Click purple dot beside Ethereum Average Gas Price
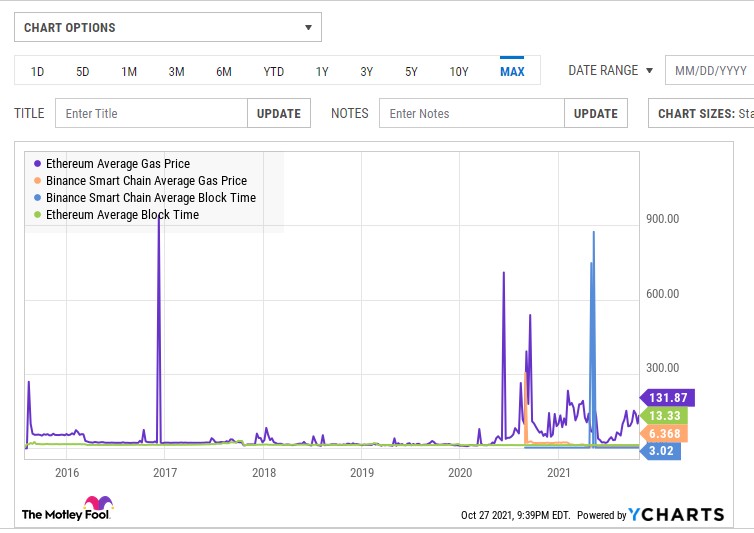The width and height of the screenshot is (754, 533). [38, 164]
